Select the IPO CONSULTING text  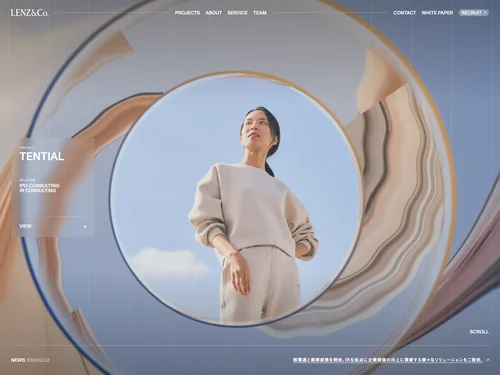tap(39, 185)
